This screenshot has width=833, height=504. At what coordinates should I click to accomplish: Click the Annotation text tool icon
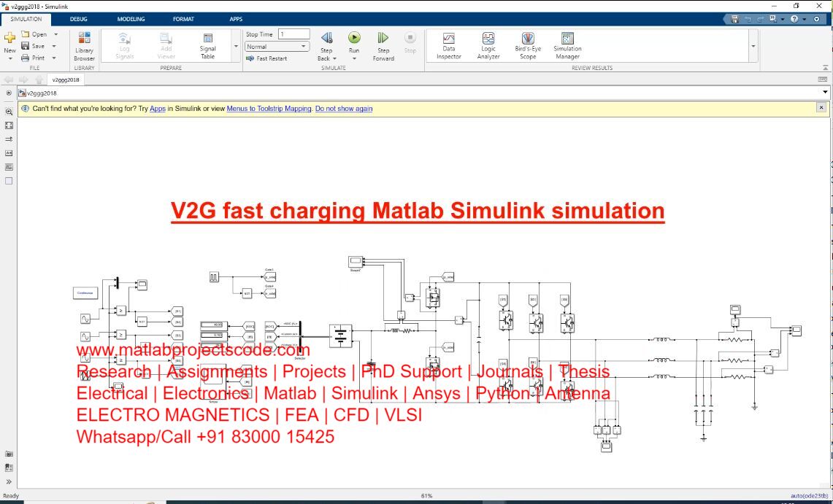(9, 152)
